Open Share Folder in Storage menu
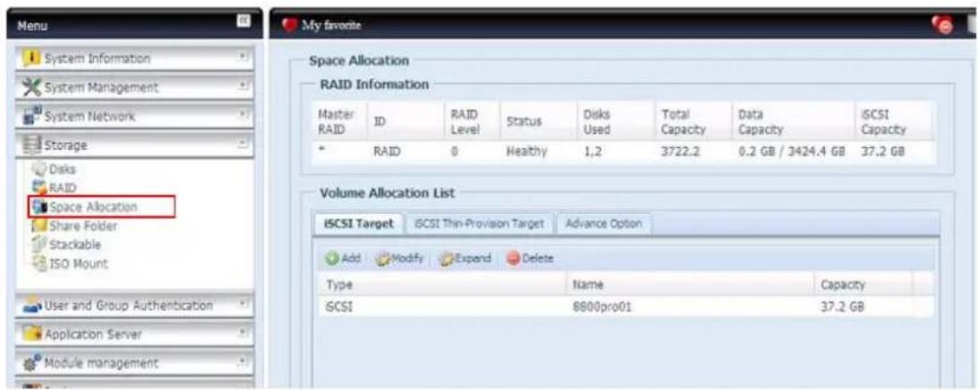This screenshot has height=390, width=980. 82,226
